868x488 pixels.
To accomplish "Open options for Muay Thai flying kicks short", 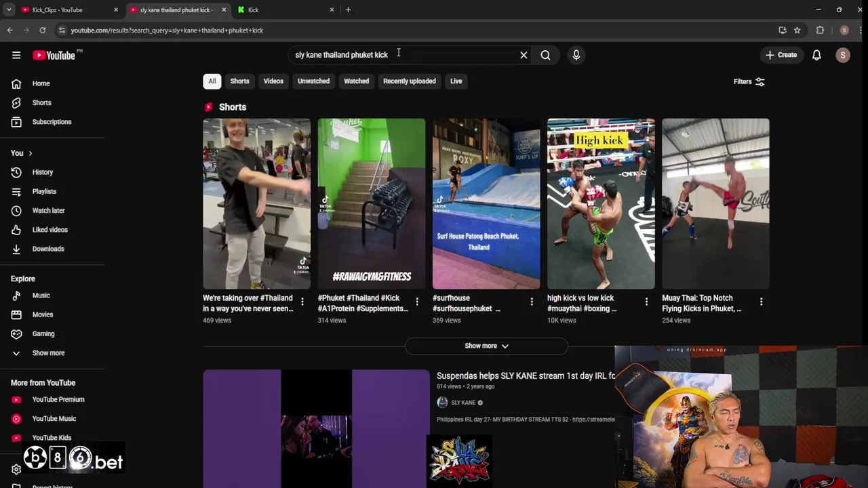I will tap(761, 302).
